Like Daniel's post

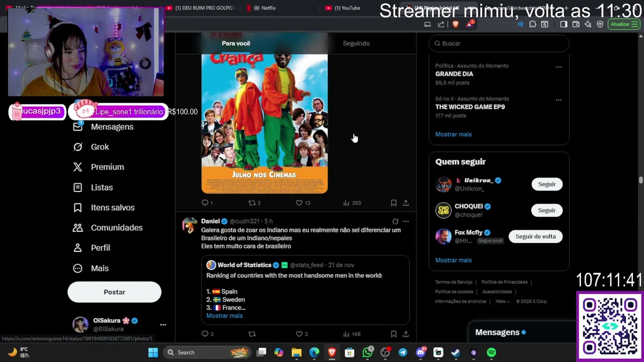301,334
